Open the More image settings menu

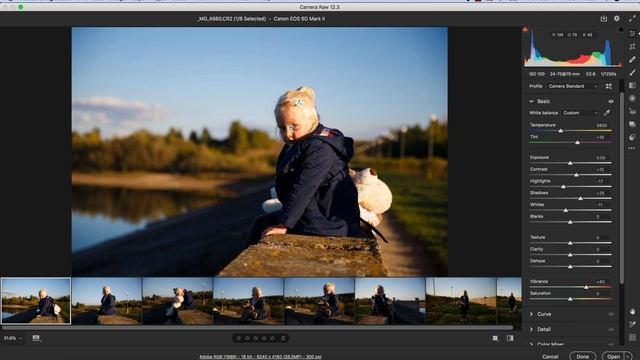coord(632,148)
